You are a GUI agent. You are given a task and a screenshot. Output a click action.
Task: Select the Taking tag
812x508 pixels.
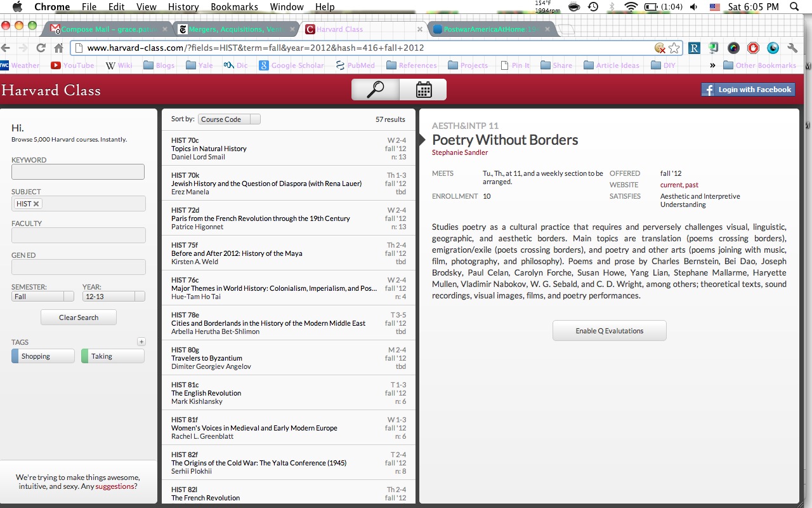point(113,356)
